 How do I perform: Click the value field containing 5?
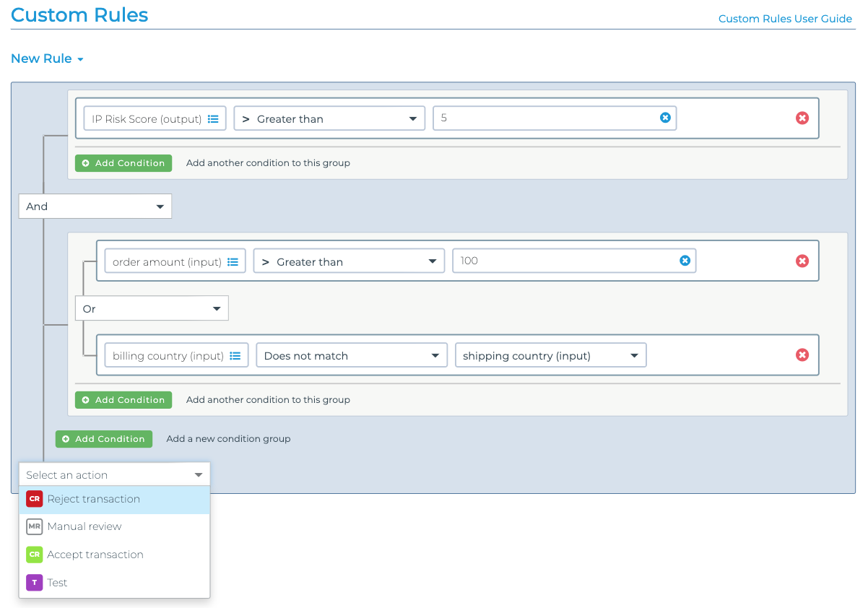click(555, 118)
